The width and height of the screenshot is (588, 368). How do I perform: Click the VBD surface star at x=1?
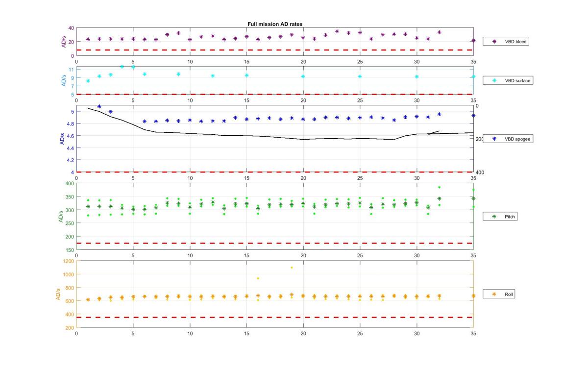tap(88, 81)
